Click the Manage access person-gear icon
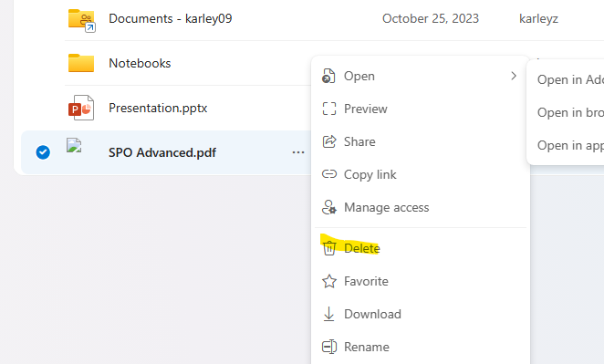The image size is (604, 364). 329,207
